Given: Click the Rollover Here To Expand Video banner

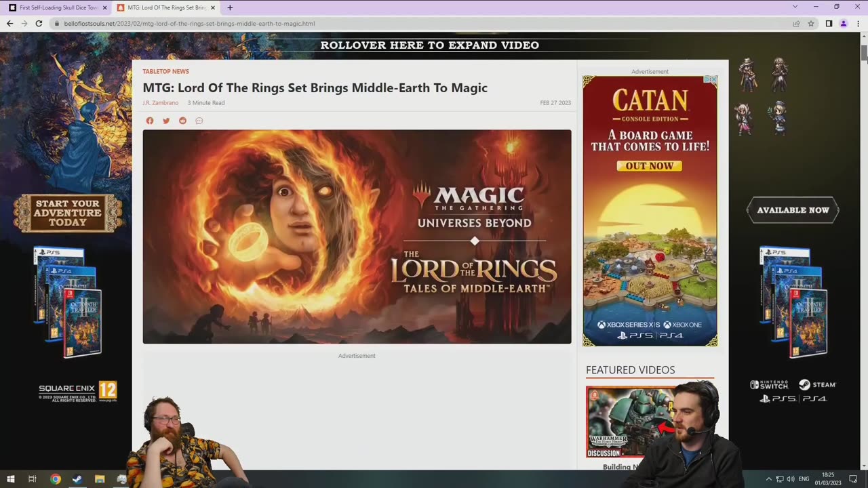Looking at the screenshot, I should 429,45.
